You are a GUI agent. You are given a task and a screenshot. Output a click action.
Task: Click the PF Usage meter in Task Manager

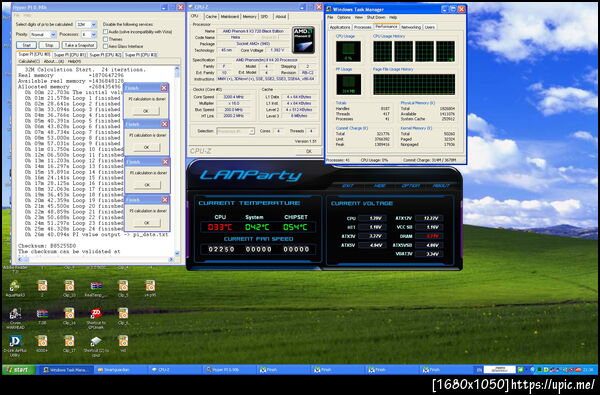click(348, 84)
